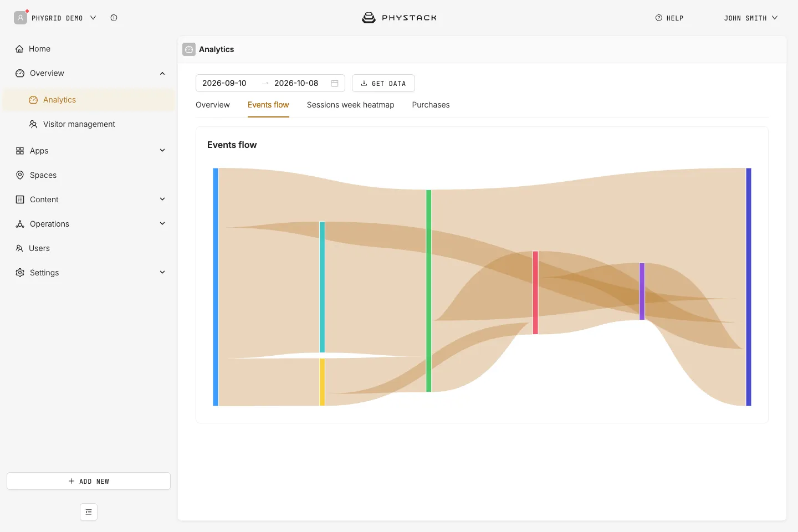
Task: Expand the Apps sidebar section
Action: (x=162, y=150)
